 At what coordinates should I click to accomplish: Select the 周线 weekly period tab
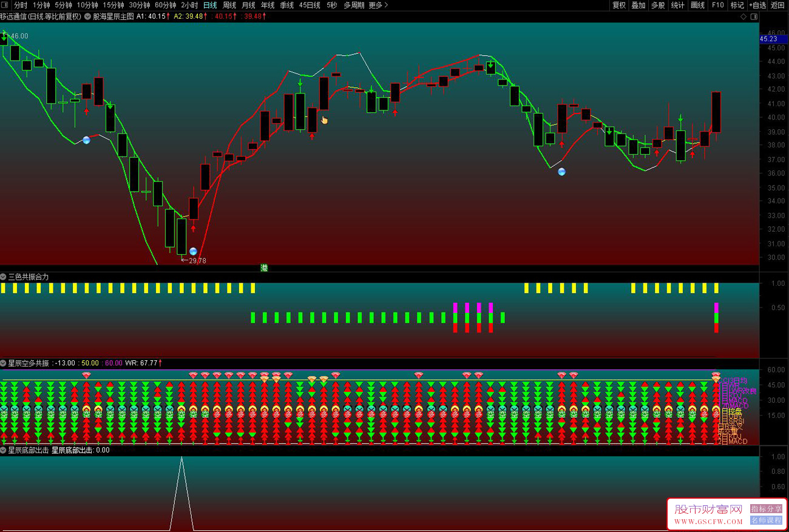229,5
